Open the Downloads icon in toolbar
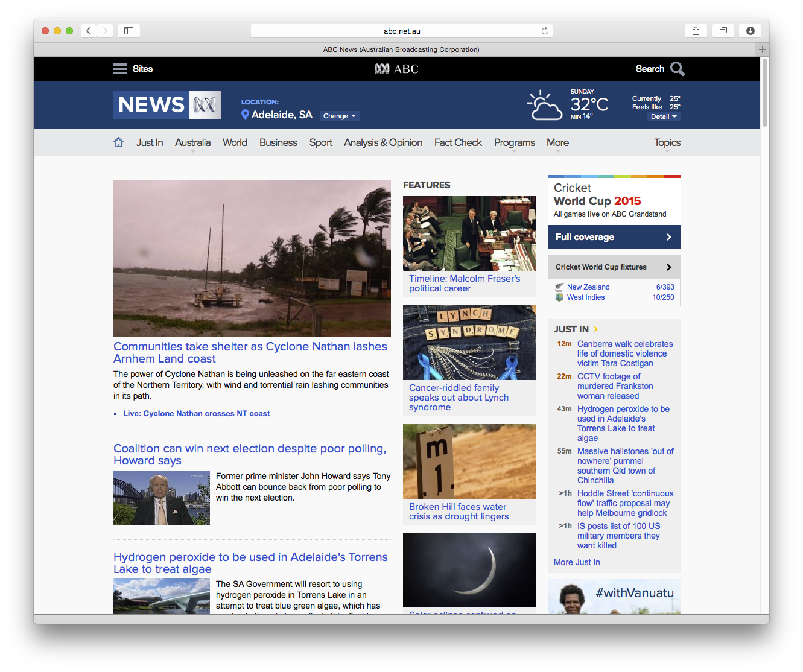Viewport: 803px width, 672px height. [750, 31]
